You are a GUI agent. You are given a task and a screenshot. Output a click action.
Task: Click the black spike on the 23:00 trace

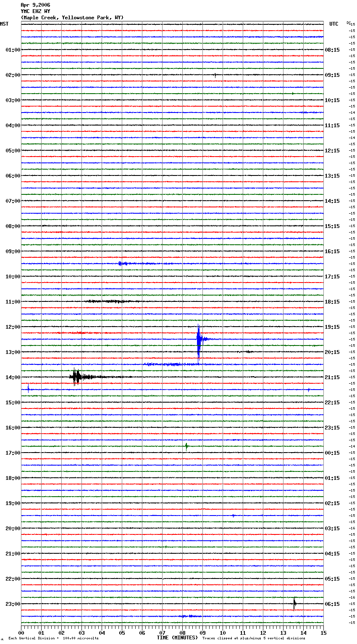click(294, 604)
